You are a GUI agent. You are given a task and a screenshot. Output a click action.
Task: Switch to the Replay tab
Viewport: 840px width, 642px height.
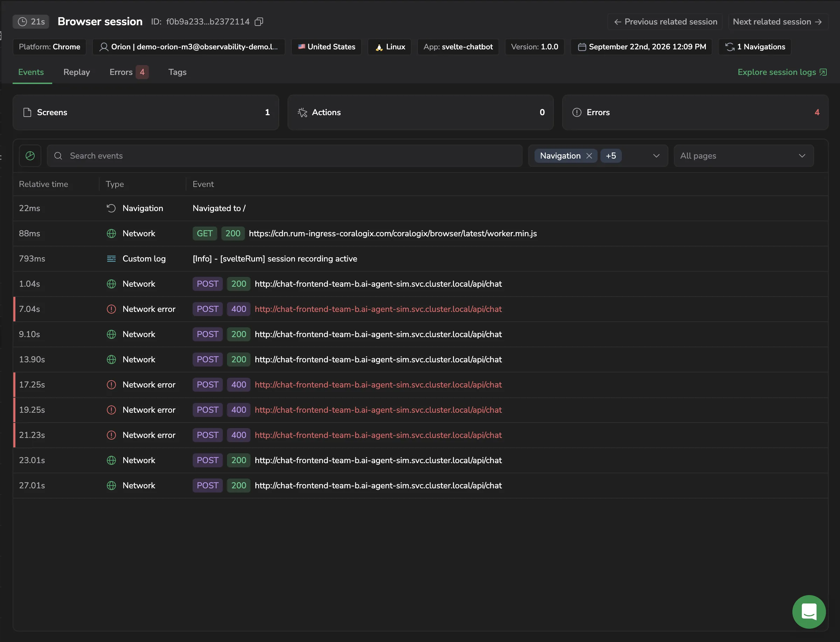[x=77, y=72]
